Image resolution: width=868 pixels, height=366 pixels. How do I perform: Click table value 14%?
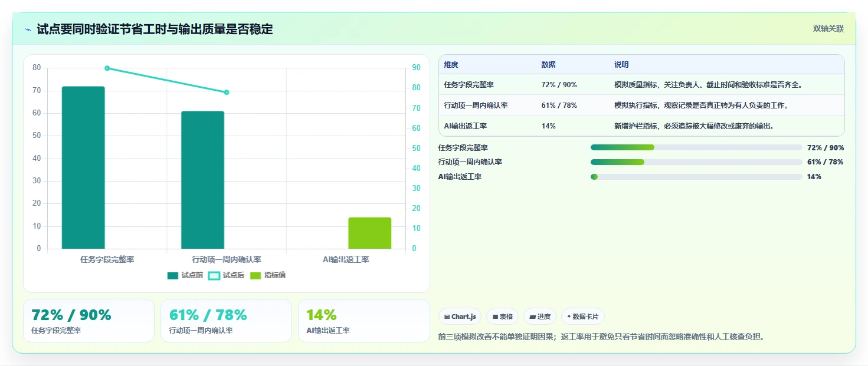click(548, 126)
